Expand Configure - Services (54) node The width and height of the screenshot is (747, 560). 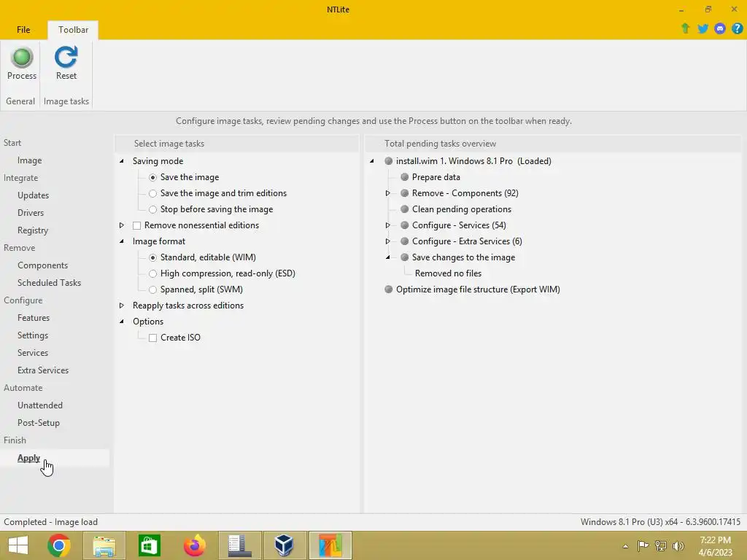pos(388,225)
